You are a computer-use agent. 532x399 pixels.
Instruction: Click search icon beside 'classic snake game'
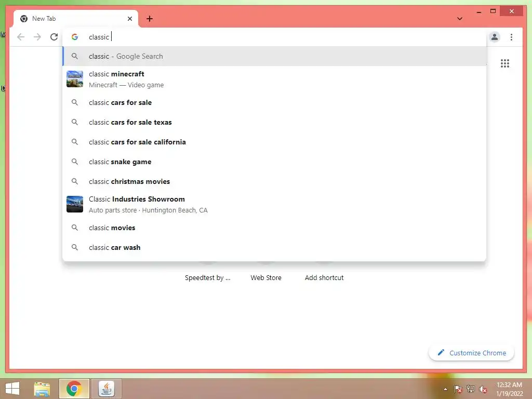click(x=75, y=162)
